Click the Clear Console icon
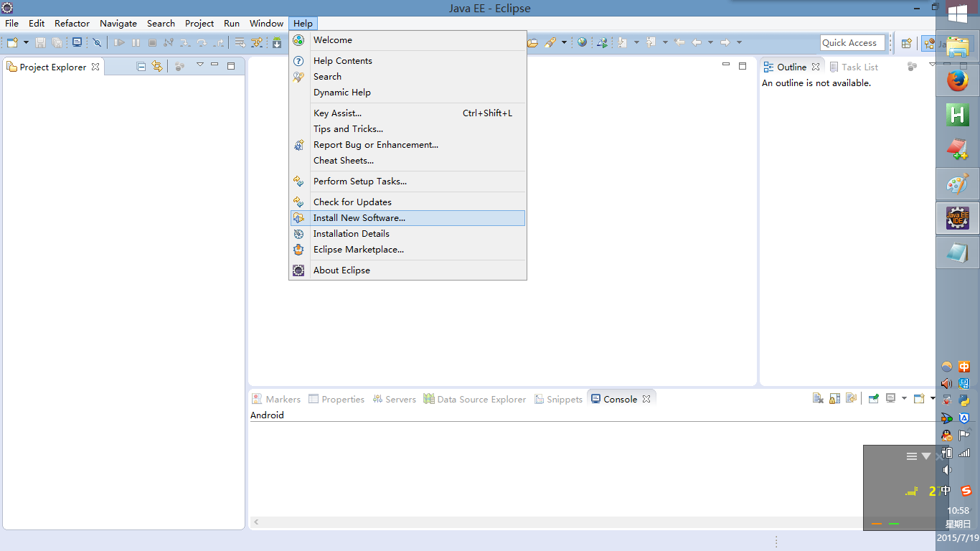 pyautogui.click(x=819, y=398)
